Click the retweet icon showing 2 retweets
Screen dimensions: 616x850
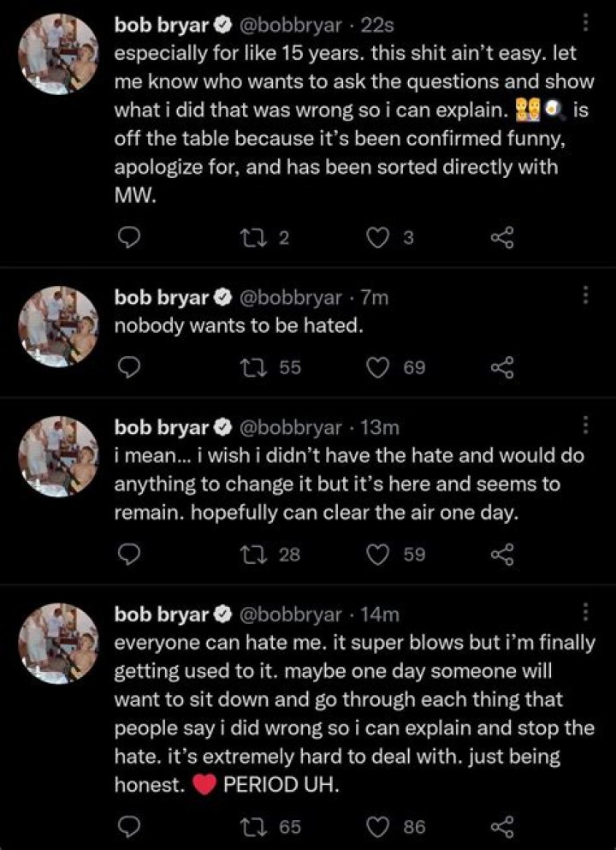(253, 237)
